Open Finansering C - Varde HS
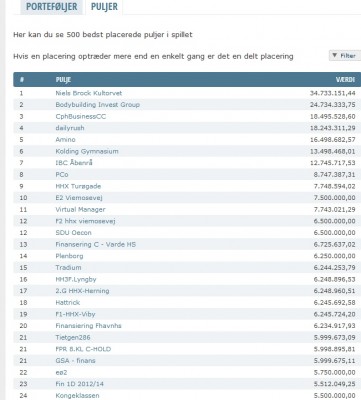361x400 pixels. (x=96, y=244)
